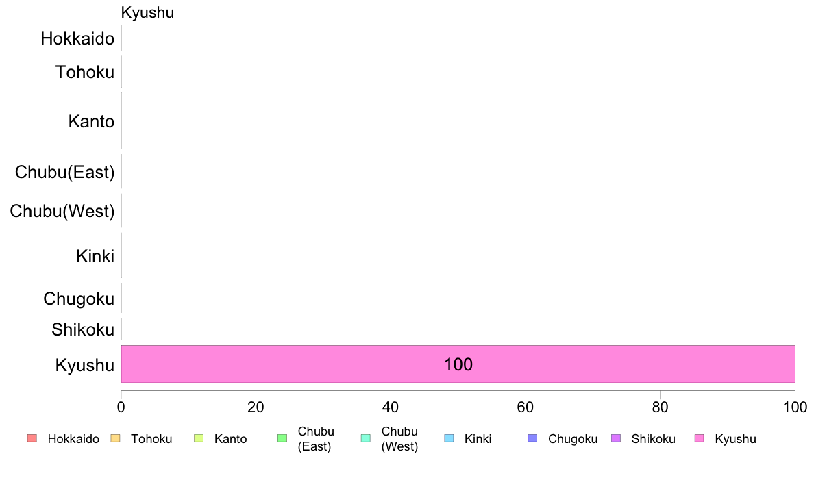Click the Shikoku legend color swatch
Image resolution: width=814 pixels, height=504 pixels.
coord(616,438)
